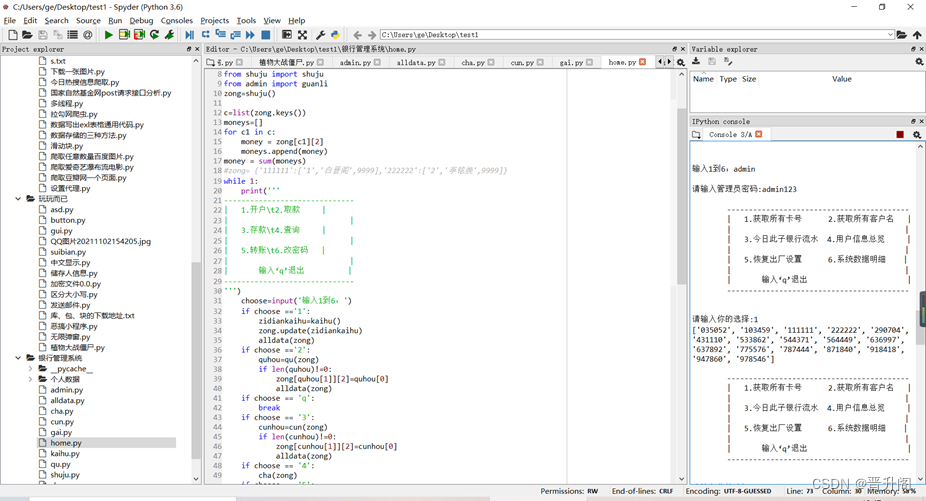Open Preferences with the wrench icon
Screen dimensions: 926x501
(x=321, y=35)
